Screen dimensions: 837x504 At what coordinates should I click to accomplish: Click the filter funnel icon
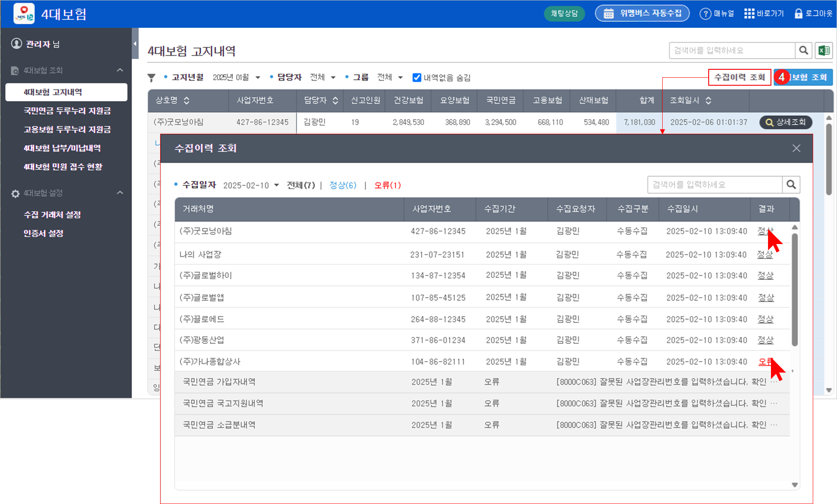[x=151, y=78]
